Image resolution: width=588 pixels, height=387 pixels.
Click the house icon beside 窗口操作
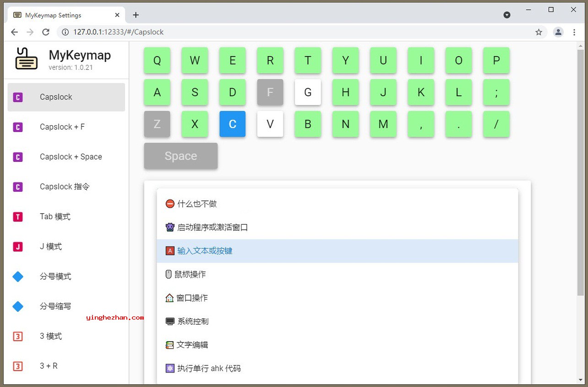pos(169,298)
